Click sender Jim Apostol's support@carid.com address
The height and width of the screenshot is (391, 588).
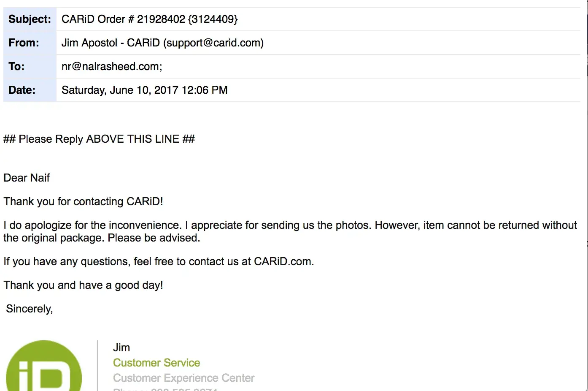point(213,43)
